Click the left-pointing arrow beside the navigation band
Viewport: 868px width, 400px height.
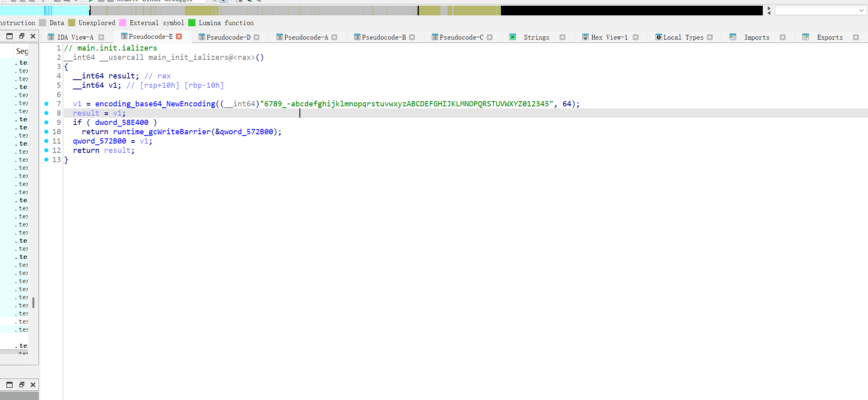pyautogui.click(x=769, y=13)
